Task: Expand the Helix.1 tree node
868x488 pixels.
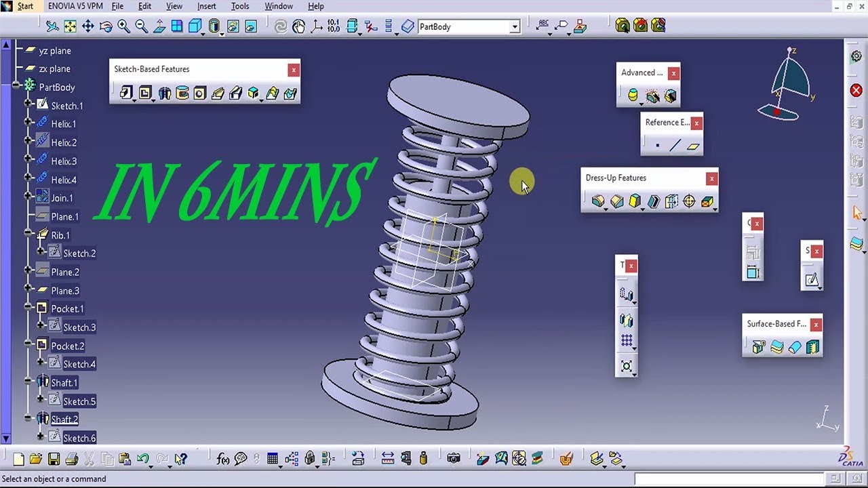Action: click(x=28, y=122)
